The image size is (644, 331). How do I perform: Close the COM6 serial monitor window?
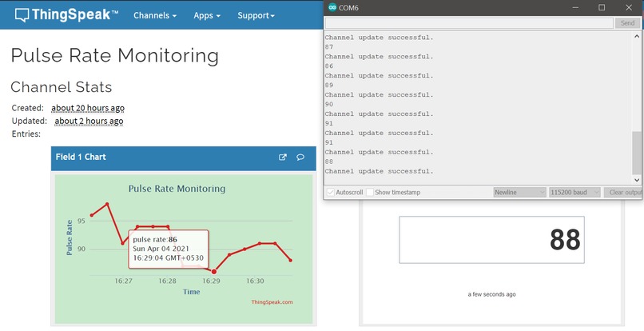[629, 7]
